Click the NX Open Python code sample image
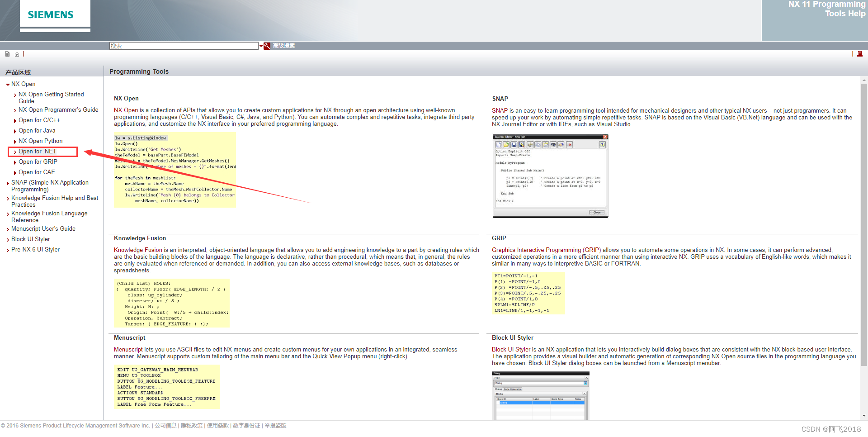Screen dimensions: 868x437 (x=175, y=170)
